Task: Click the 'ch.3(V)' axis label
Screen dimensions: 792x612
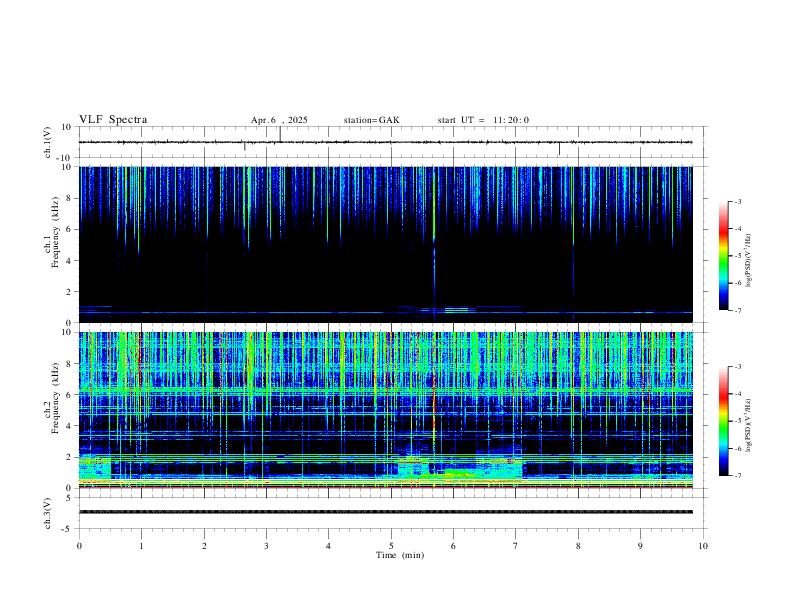Action: coord(47,514)
